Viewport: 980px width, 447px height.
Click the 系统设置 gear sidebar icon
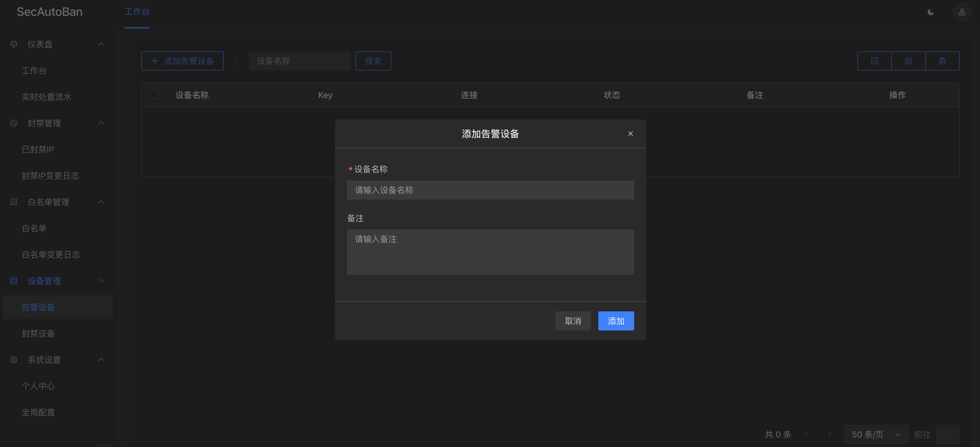click(14, 359)
